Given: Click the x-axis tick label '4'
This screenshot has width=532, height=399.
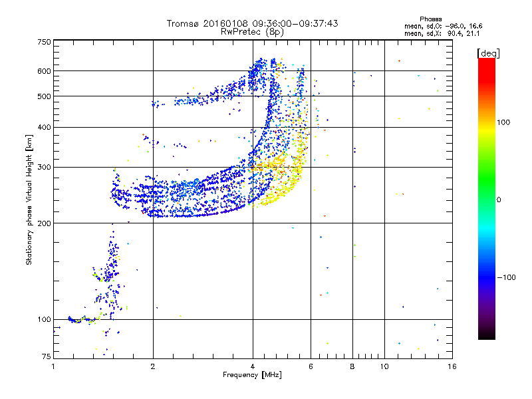Looking at the screenshot, I should (x=253, y=366).
